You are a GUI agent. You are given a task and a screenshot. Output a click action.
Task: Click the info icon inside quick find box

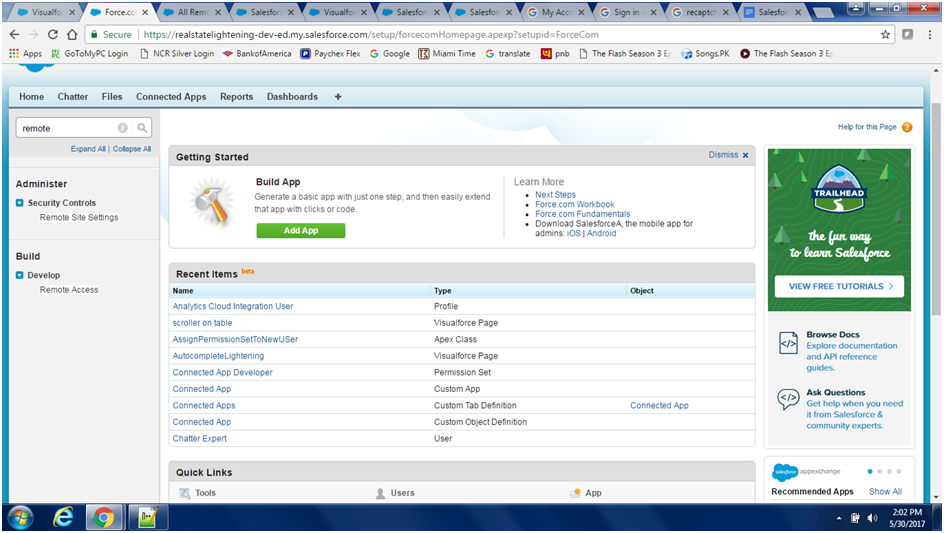[x=123, y=128]
